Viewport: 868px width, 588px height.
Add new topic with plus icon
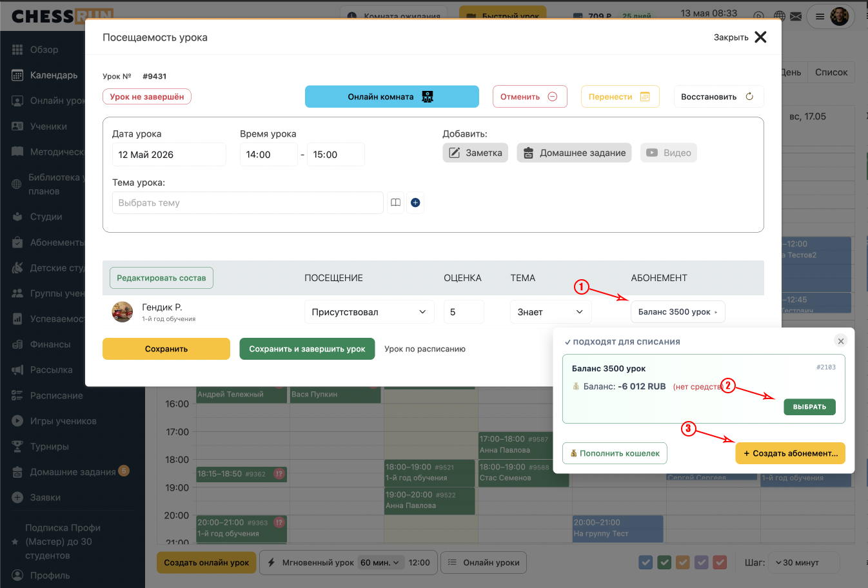tap(415, 202)
